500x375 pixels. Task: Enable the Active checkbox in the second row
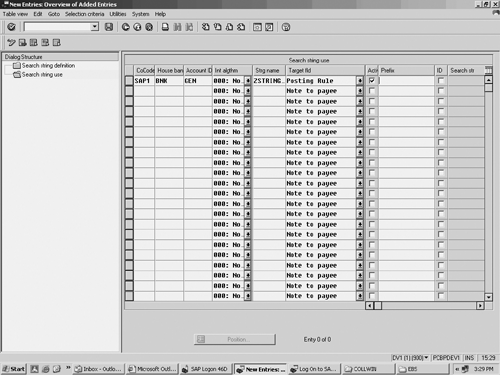pyautogui.click(x=372, y=91)
